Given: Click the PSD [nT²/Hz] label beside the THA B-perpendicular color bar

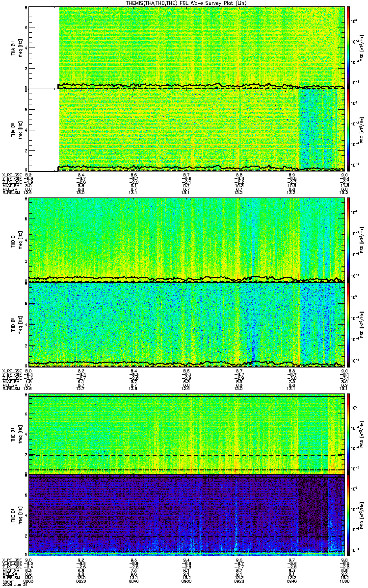Looking at the screenshot, I should tap(362, 48).
